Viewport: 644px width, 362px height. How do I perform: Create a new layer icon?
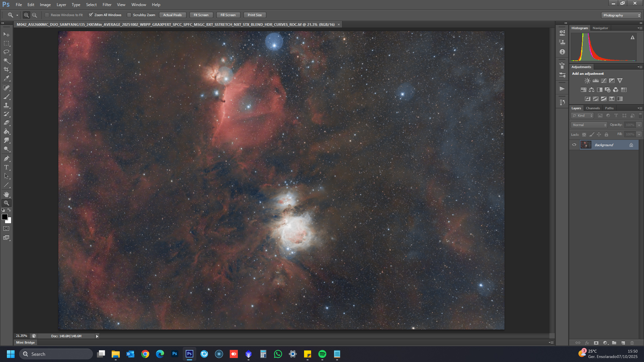[623, 343]
